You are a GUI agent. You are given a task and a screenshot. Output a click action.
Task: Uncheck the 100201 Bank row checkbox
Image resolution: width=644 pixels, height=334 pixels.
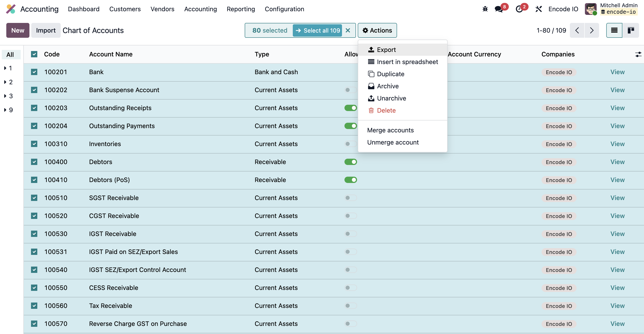(x=34, y=72)
